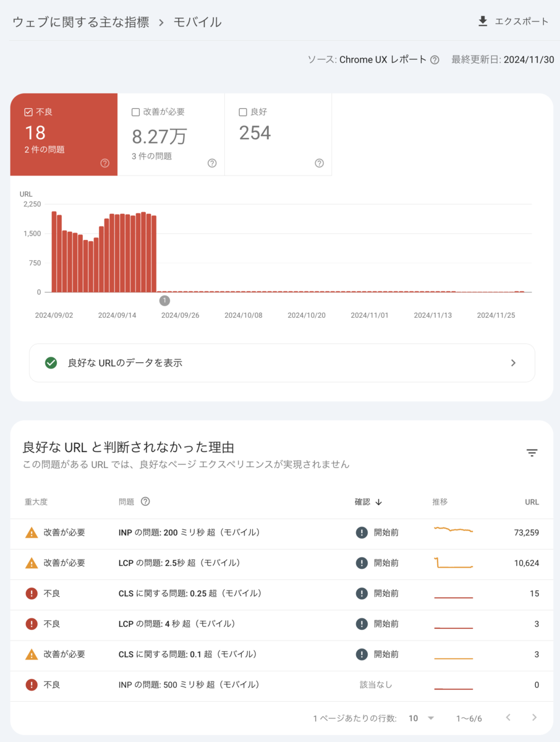
Task: Click status icon in LCP 2.5秒 row
Action: [x=362, y=563]
